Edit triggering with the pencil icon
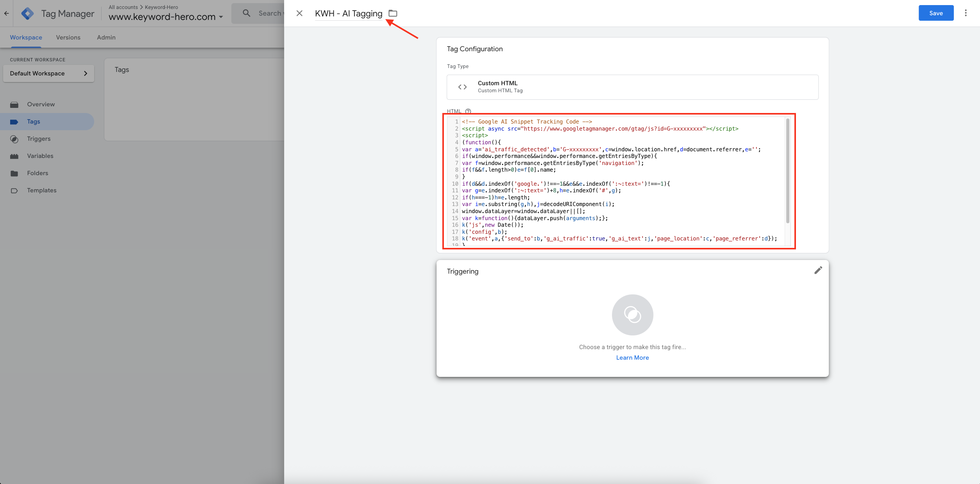Viewport: 980px width, 484px height. click(x=818, y=271)
